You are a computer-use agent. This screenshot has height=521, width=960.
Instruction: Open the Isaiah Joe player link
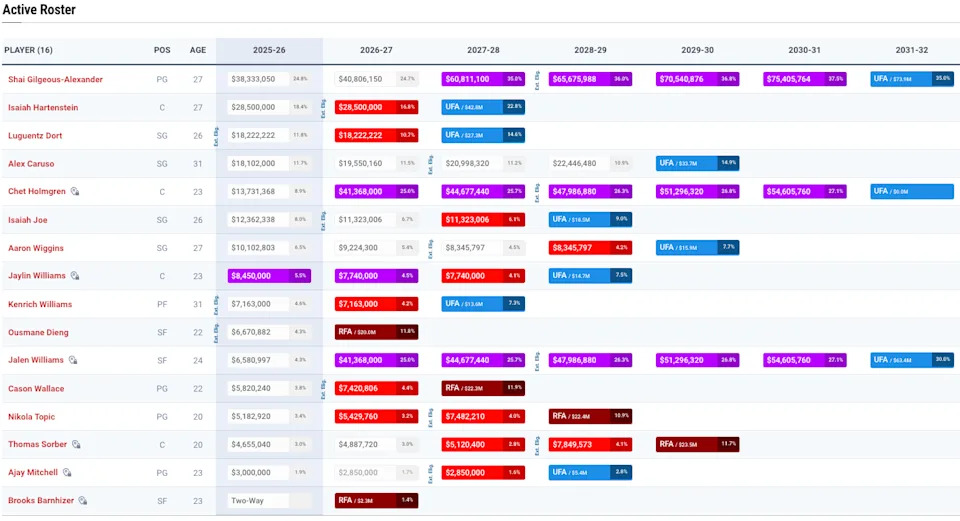[28, 220]
